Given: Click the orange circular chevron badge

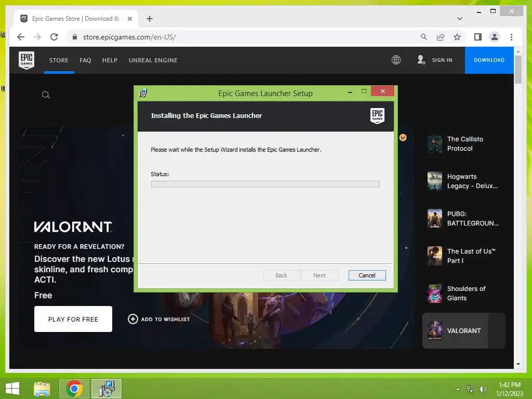Looking at the screenshot, I should click(403, 137).
